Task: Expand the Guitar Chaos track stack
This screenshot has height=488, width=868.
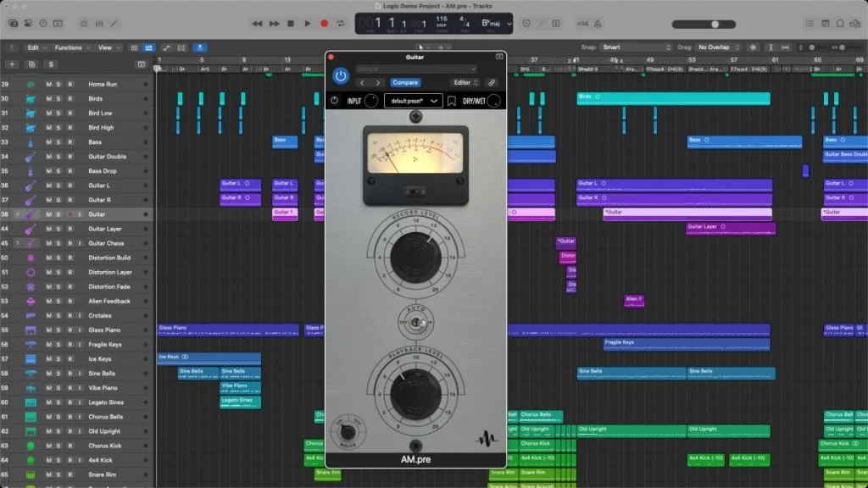Action: coord(18,243)
